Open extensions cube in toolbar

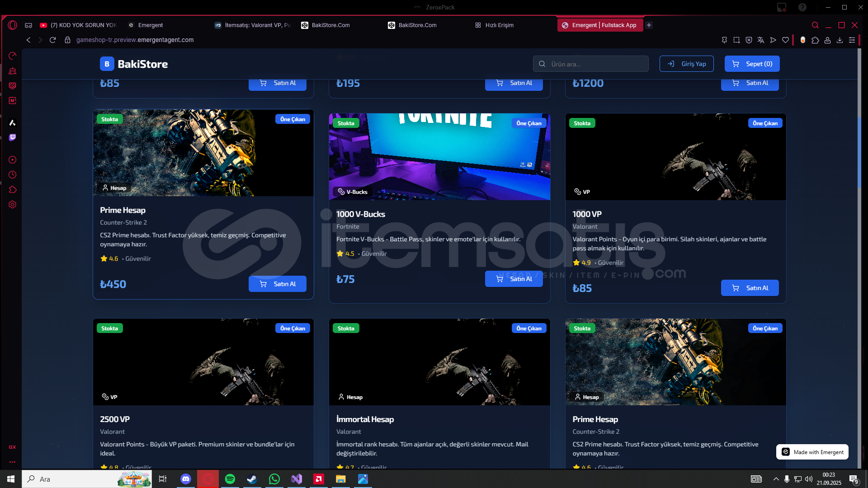[815, 40]
